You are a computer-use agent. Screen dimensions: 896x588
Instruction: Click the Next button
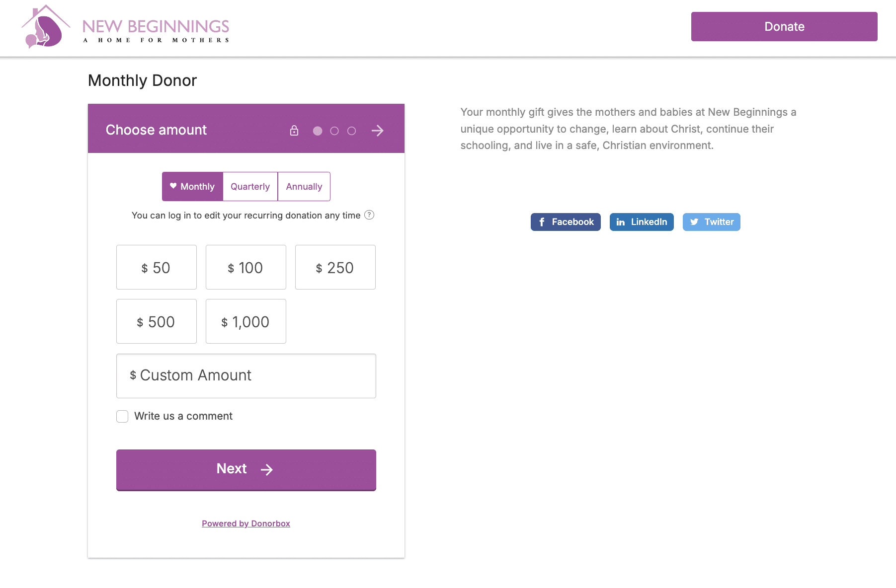(x=245, y=469)
